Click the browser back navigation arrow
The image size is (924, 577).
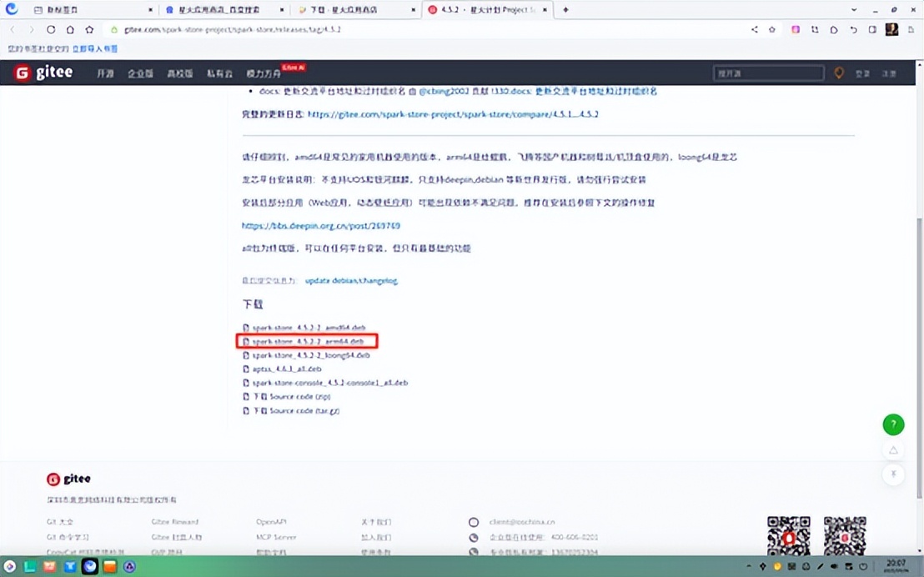click(x=13, y=29)
